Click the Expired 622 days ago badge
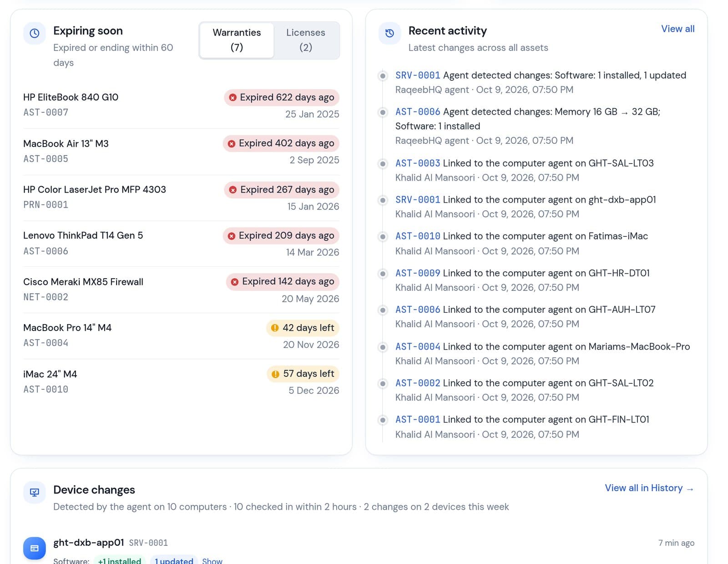The image size is (728, 564). point(282,97)
